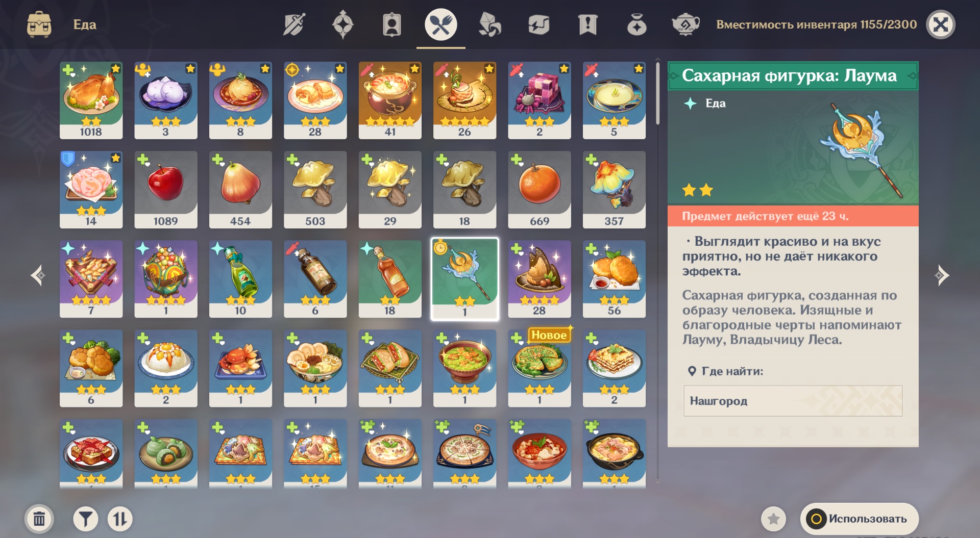The width and height of the screenshot is (980, 538).
Task: Open the Character Development Items tab
Action: [391, 24]
